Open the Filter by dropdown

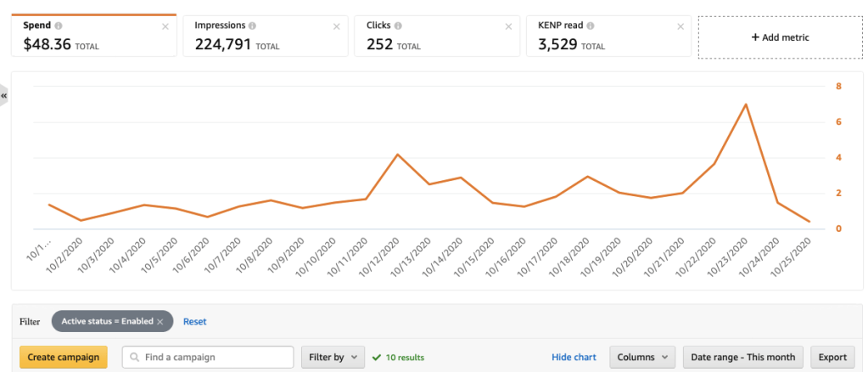coord(333,358)
